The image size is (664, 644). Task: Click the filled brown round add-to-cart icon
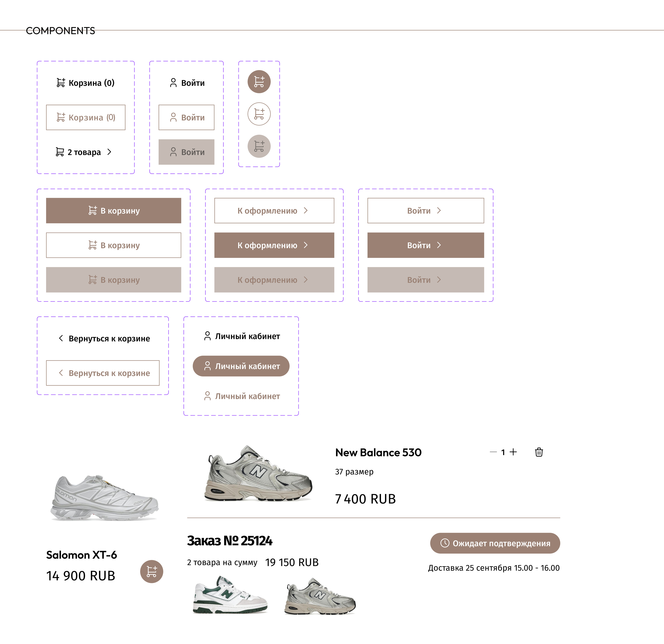259,82
